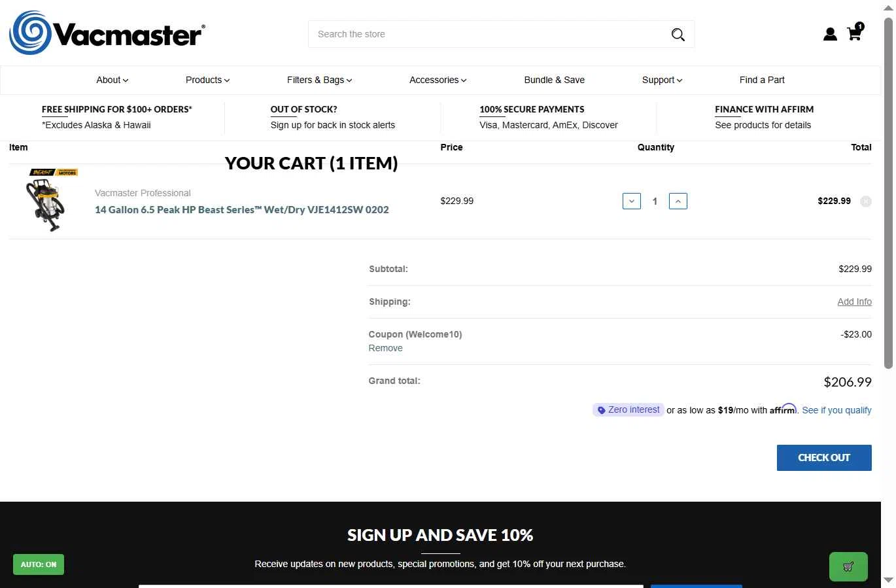Click the Affirm logo
896x588 pixels.
click(783, 409)
